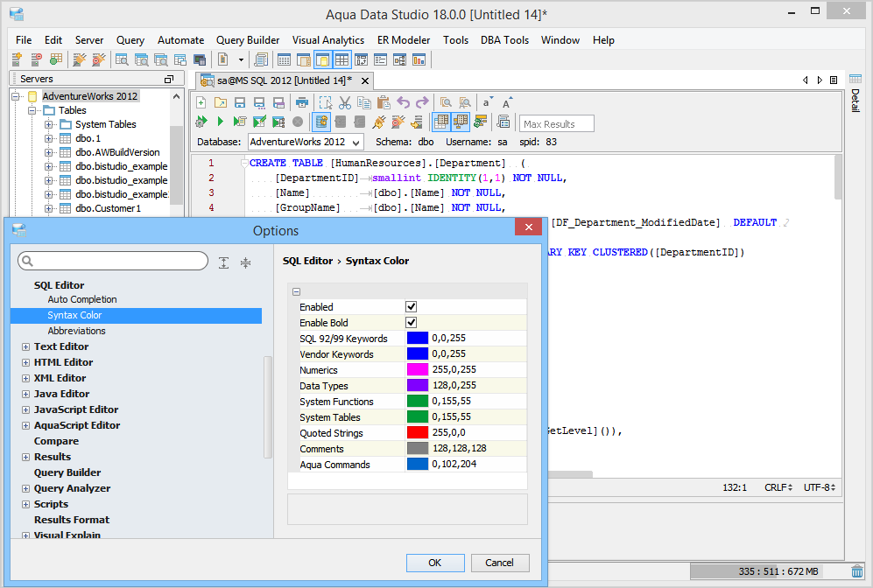
Task: Convert selection with the lowercase 'a' icon
Action: tap(487, 103)
